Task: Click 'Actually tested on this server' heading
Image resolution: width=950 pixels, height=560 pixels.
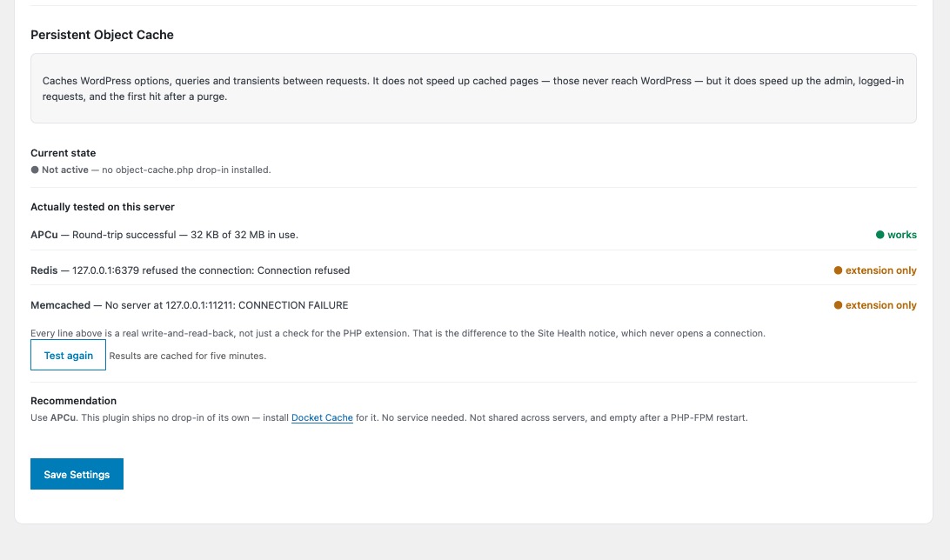Action: pos(103,207)
